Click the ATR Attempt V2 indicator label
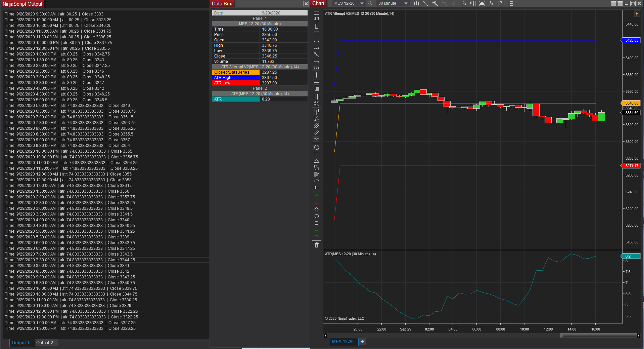 point(360,14)
